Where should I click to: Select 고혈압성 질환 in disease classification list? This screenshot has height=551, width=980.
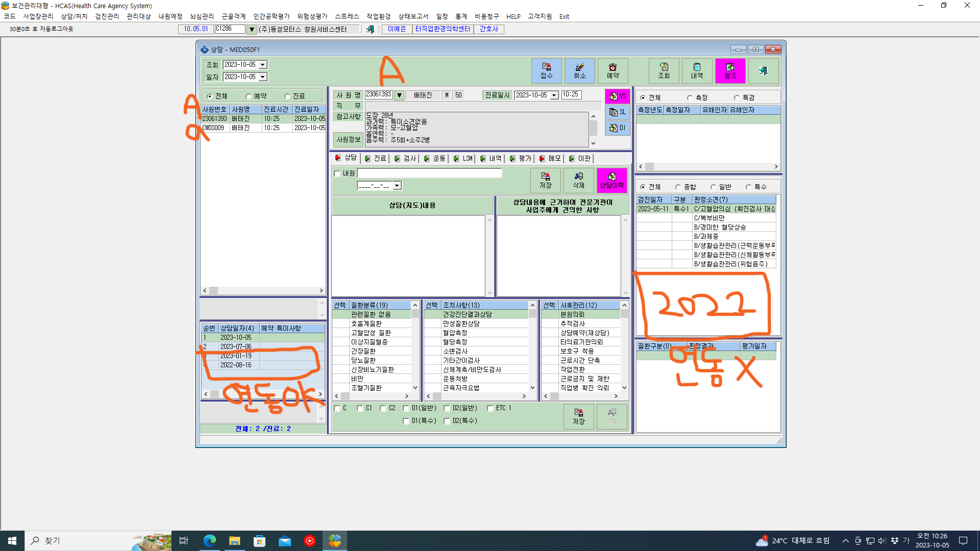tap(371, 333)
